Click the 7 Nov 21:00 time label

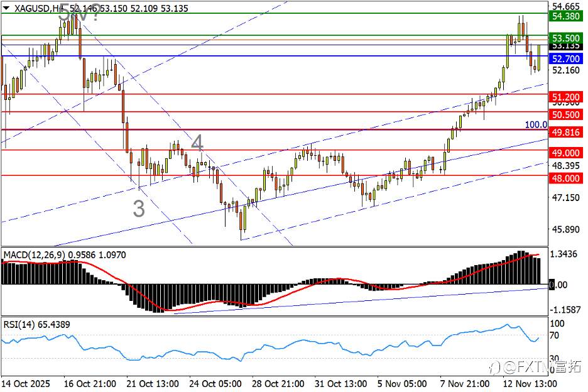pyautogui.click(x=465, y=384)
